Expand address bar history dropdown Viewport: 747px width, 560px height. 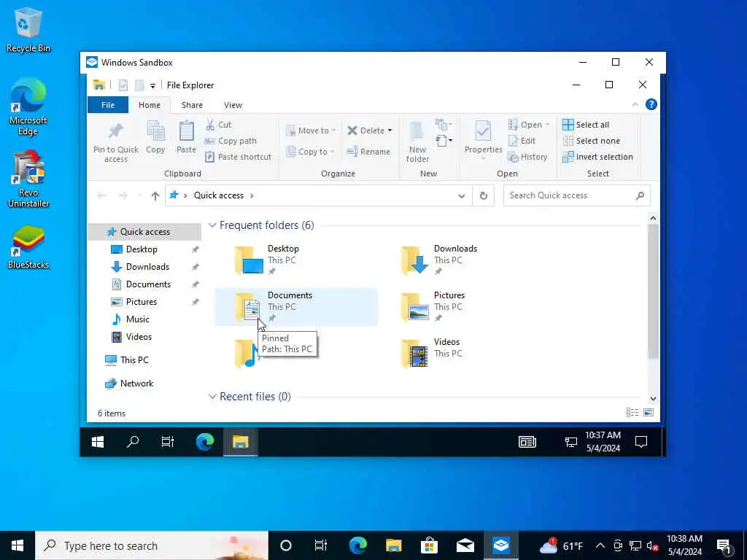pos(461,195)
